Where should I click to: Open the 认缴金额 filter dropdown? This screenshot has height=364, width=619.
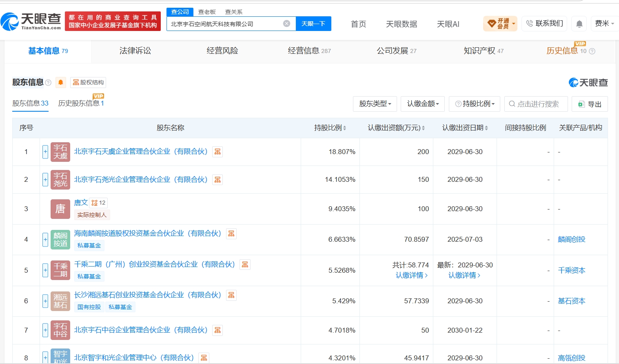(423, 104)
